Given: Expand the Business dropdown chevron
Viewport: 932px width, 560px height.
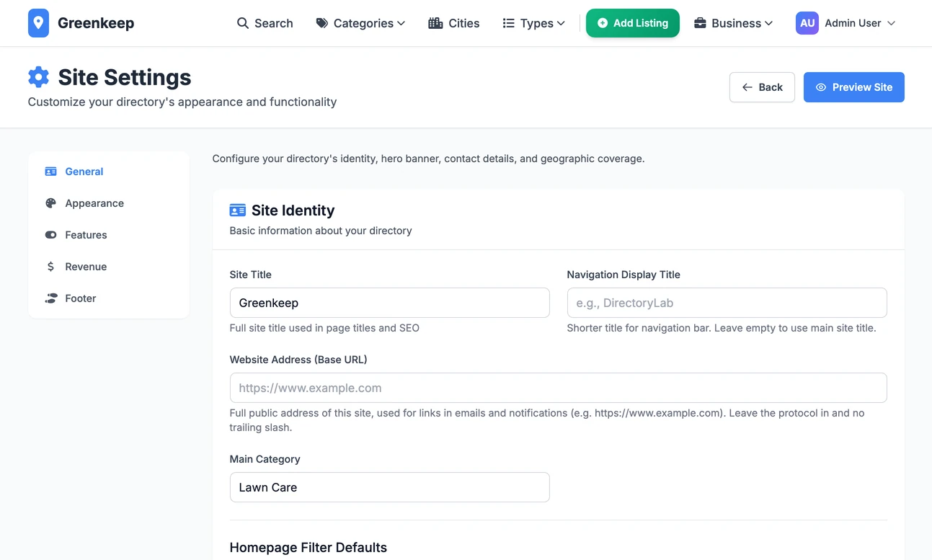Looking at the screenshot, I should click(768, 23).
